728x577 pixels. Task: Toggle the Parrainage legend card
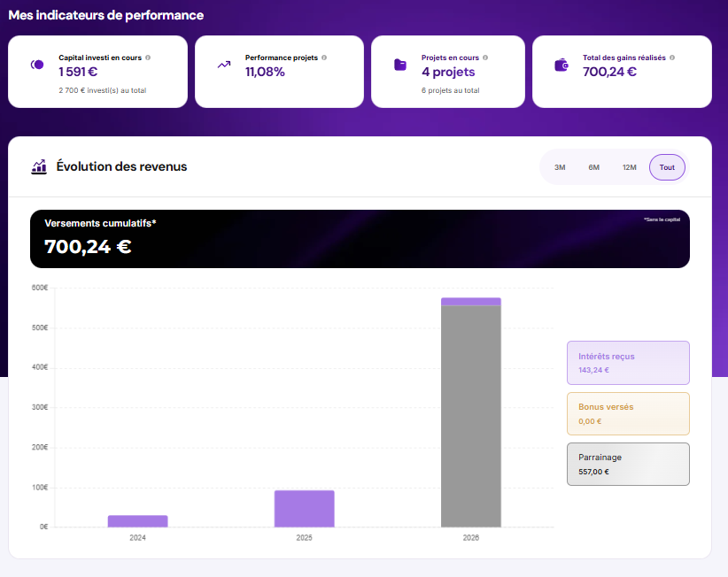628,465
